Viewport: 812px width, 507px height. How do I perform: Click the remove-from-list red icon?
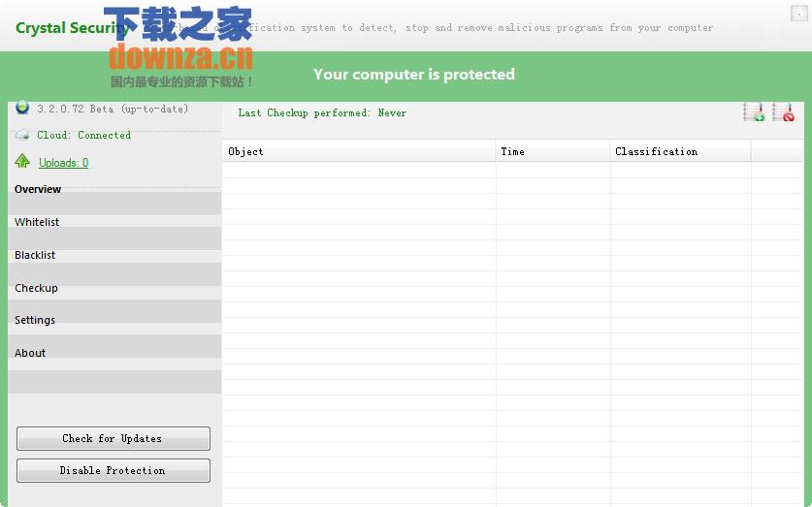click(x=783, y=111)
